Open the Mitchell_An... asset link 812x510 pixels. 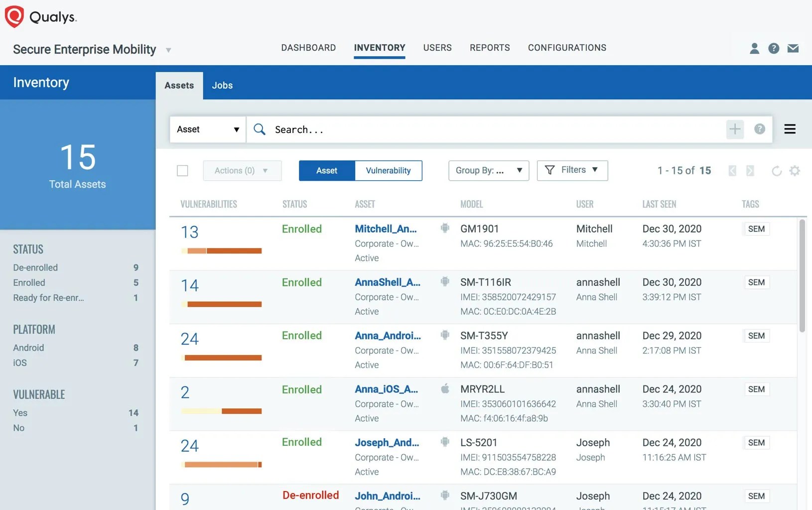tap(386, 229)
